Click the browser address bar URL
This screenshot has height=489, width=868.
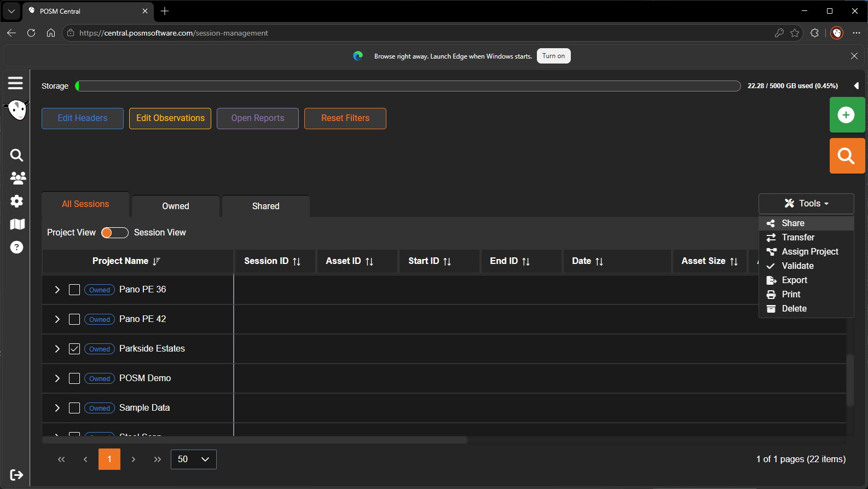[173, 33]
